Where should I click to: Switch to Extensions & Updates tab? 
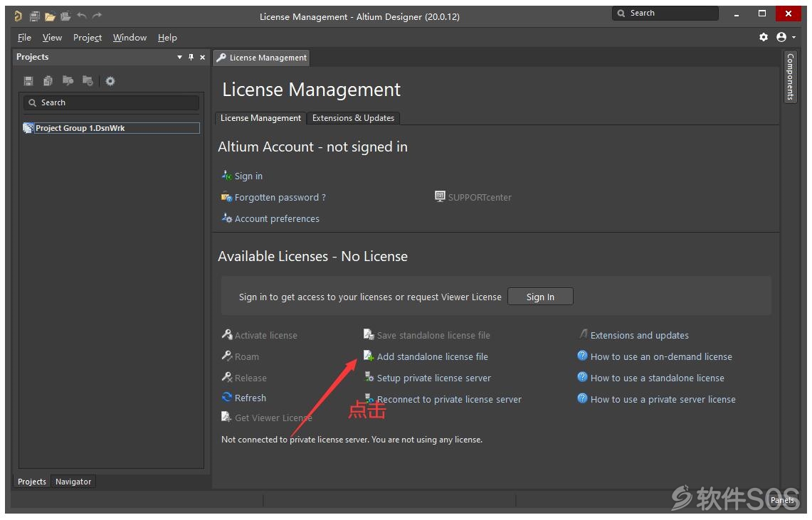tap(353, 118)
